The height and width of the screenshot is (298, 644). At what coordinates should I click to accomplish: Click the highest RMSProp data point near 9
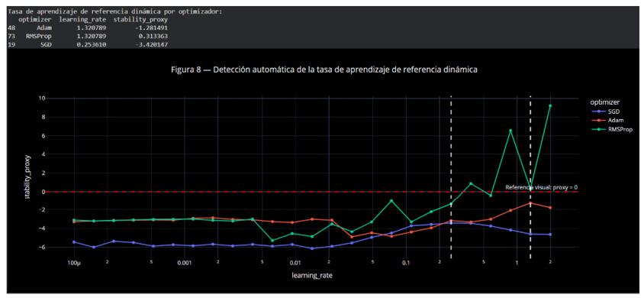(x=550, y=105)
